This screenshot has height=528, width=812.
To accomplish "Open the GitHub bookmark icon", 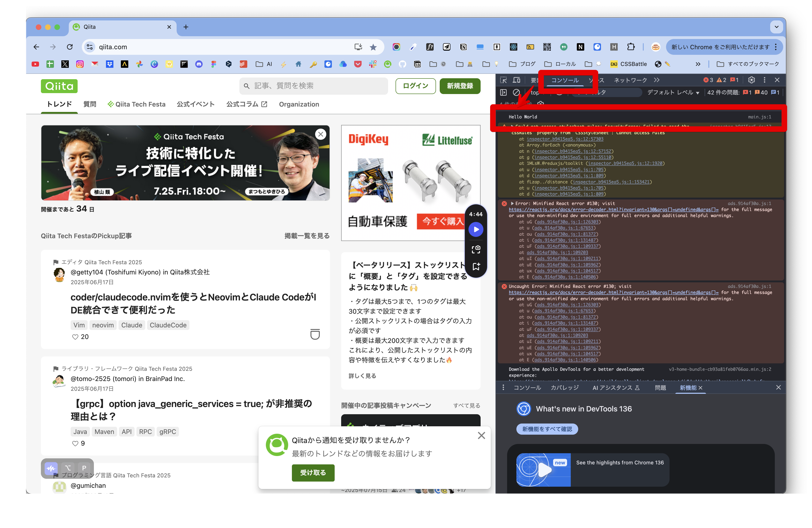I will click(x=403, y=64).
